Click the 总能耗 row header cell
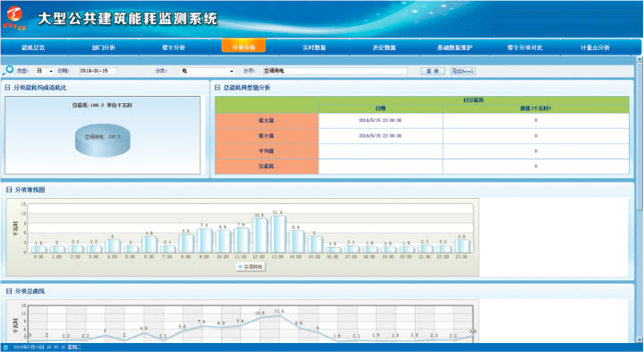The image size is (644, 352). (267, 166)
